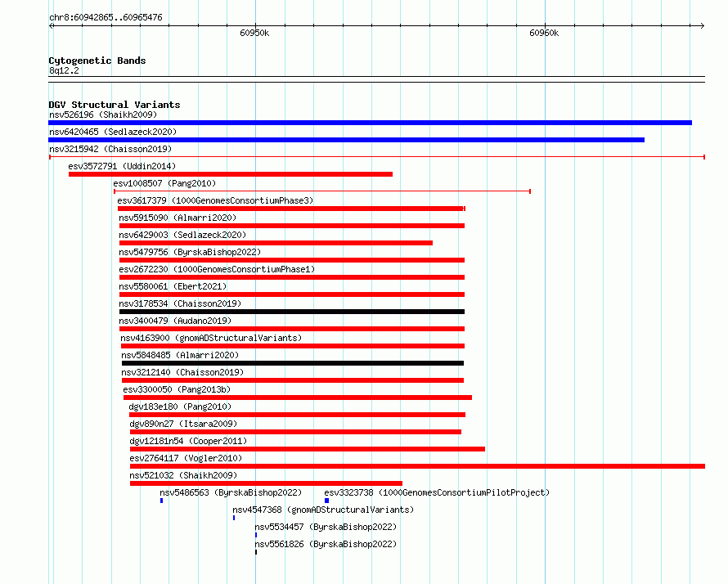Viewport: 728px width, 584px height.
Task: Click red bar under dgv12181n54
Action: point(308,449)
